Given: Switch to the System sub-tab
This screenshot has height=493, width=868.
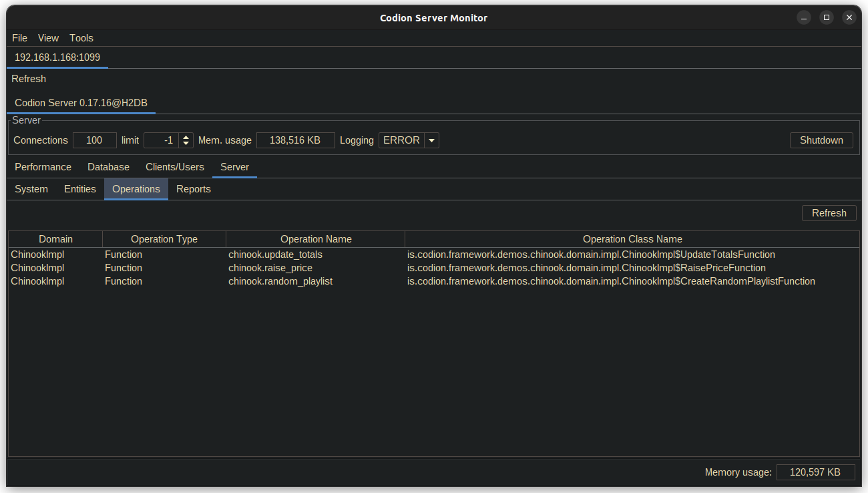Looking at the screenshot, I should point(31,189).
